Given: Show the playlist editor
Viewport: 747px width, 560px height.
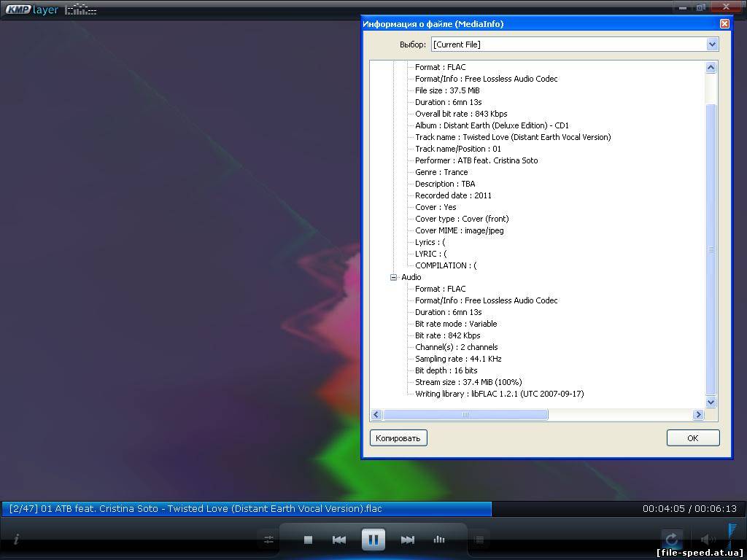Looking at the screenshot, I should coord(479,540).
